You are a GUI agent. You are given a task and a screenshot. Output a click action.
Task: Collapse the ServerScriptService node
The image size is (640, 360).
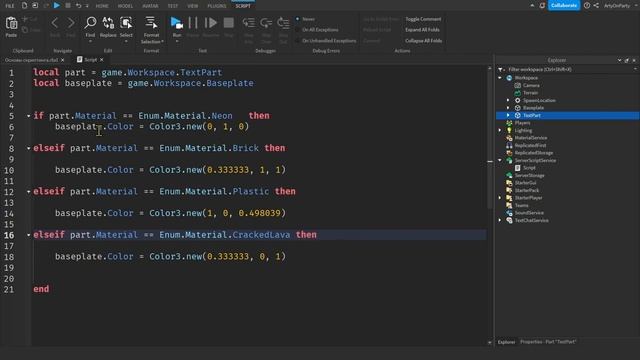coord(500,160)
